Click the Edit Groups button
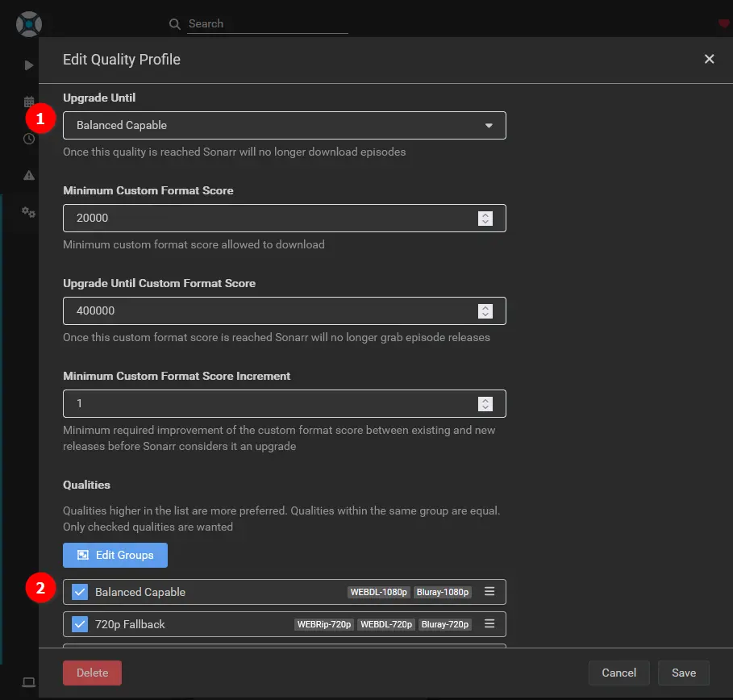This screenshot has height=700, width=733. point(115,555)
